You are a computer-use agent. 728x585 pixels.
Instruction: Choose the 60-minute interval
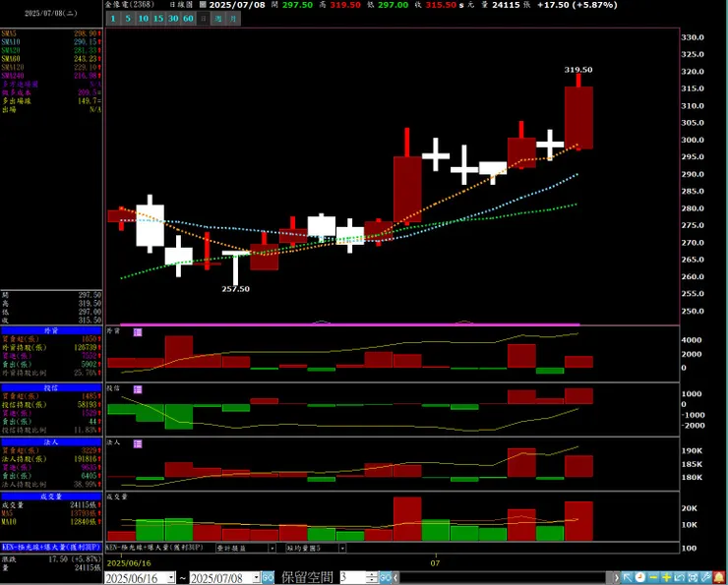pos(188,19)
